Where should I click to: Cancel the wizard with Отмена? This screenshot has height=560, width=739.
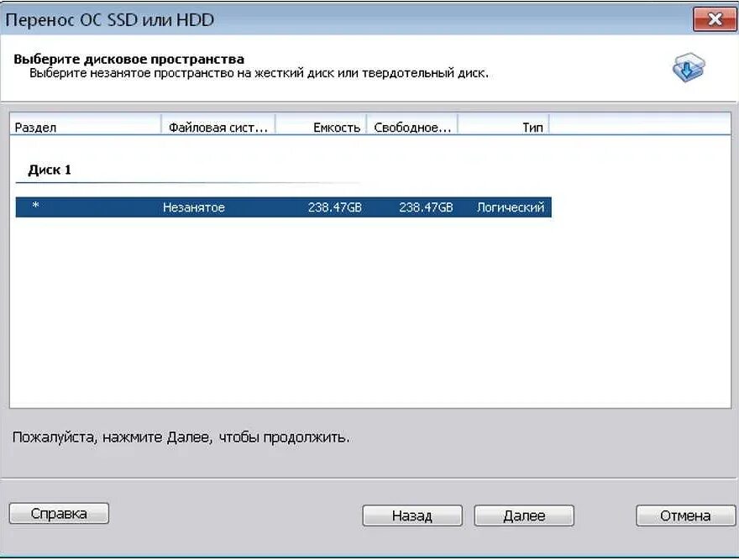[x=685, y=516]
